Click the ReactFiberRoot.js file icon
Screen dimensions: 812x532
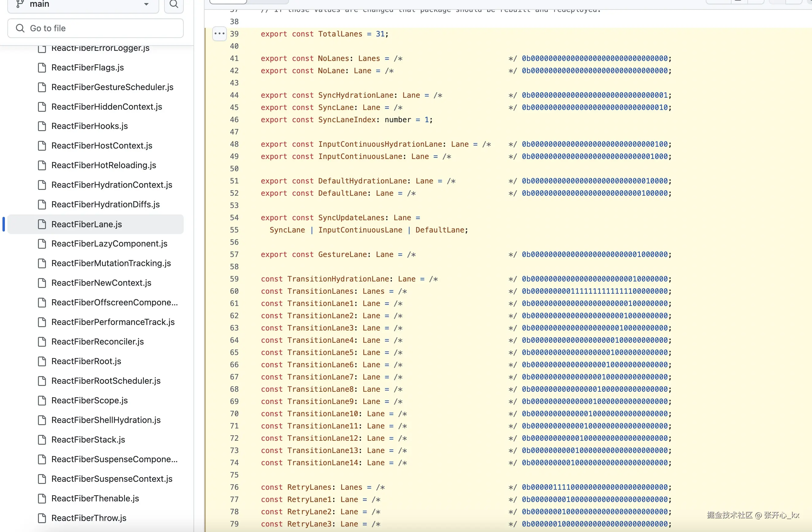click(x=42, y=361)
